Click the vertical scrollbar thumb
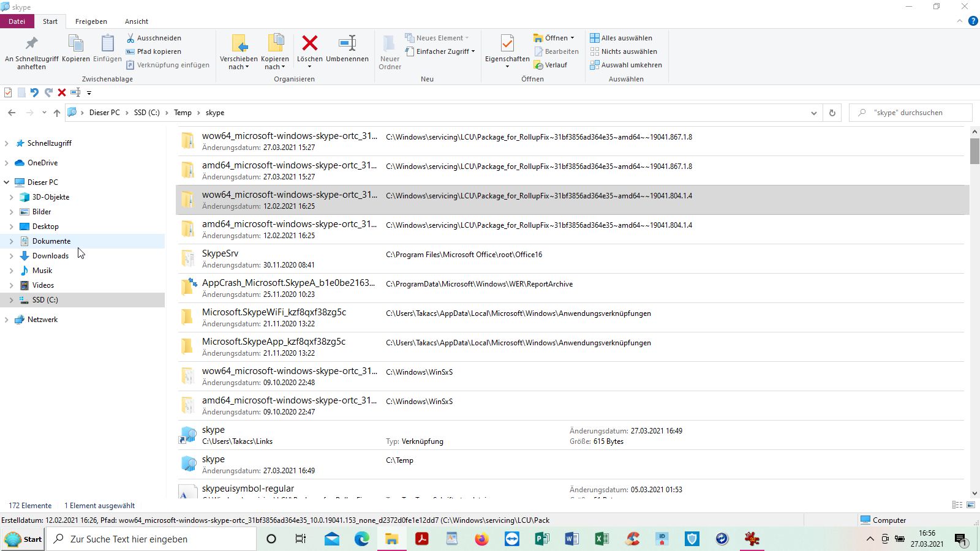Screen dimensions: 980x551 coord(974,151)
